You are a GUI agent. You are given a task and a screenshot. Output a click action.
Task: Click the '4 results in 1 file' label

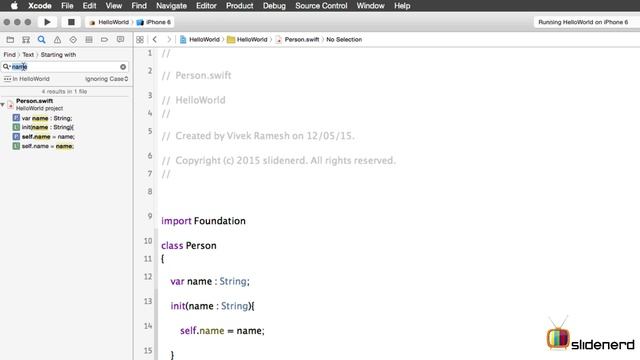(x=64, y=91)
